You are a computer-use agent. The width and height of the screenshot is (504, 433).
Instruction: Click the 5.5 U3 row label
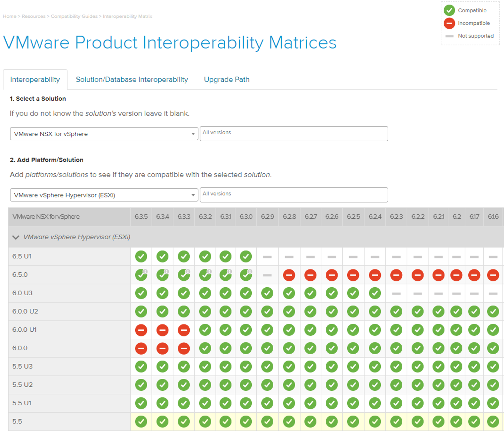22,366
